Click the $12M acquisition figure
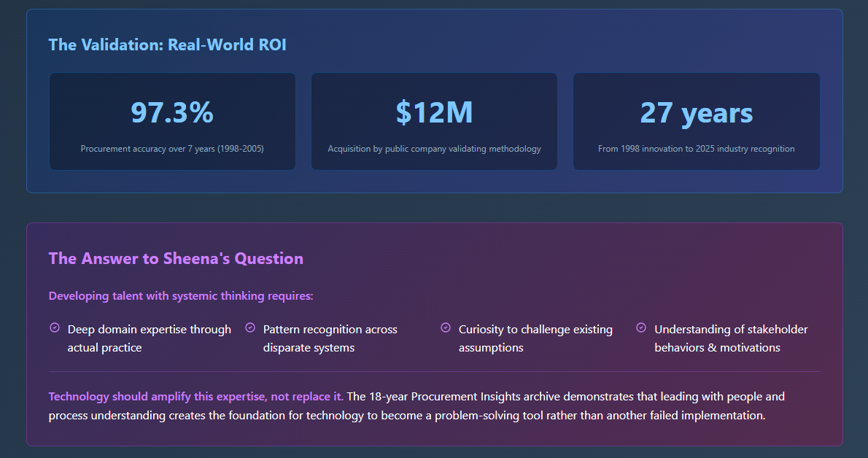 coord(434,112)
